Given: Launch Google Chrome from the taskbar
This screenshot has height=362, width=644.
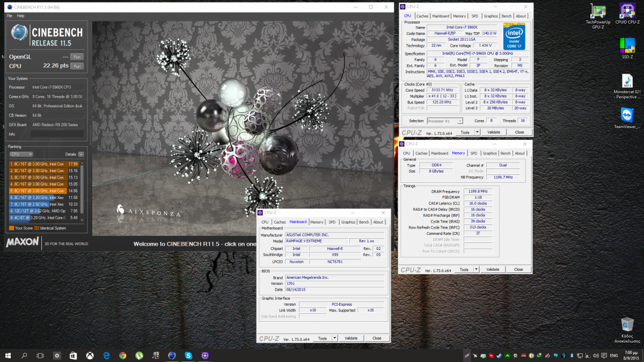Looking at the screenshot, I should [x=123, y=356].
